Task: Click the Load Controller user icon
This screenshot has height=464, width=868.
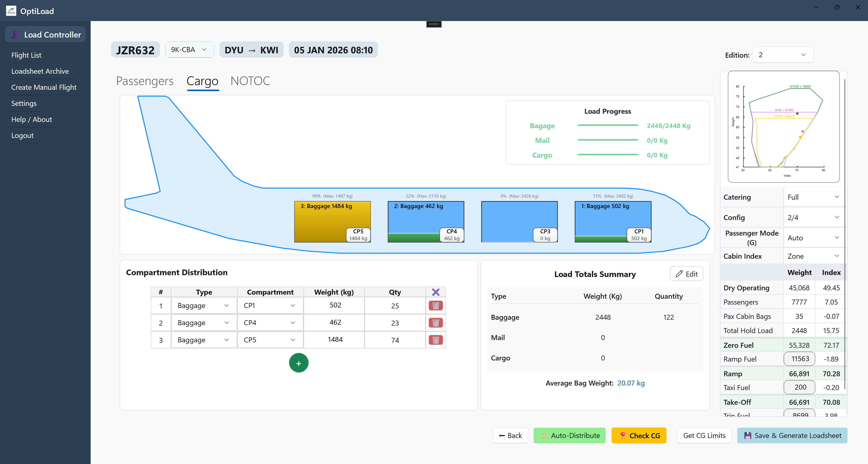Action: (15, 34)
